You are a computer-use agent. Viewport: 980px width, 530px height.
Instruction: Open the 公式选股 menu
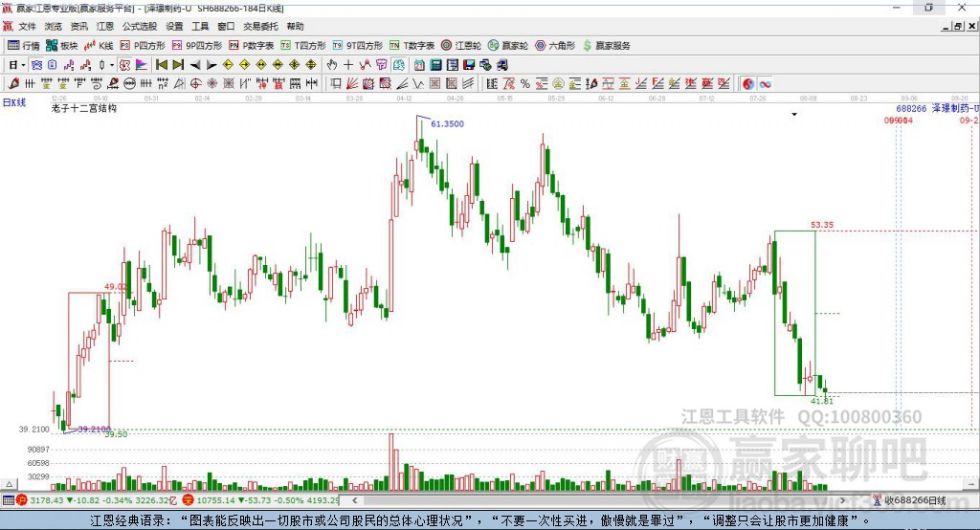point(140,26)
